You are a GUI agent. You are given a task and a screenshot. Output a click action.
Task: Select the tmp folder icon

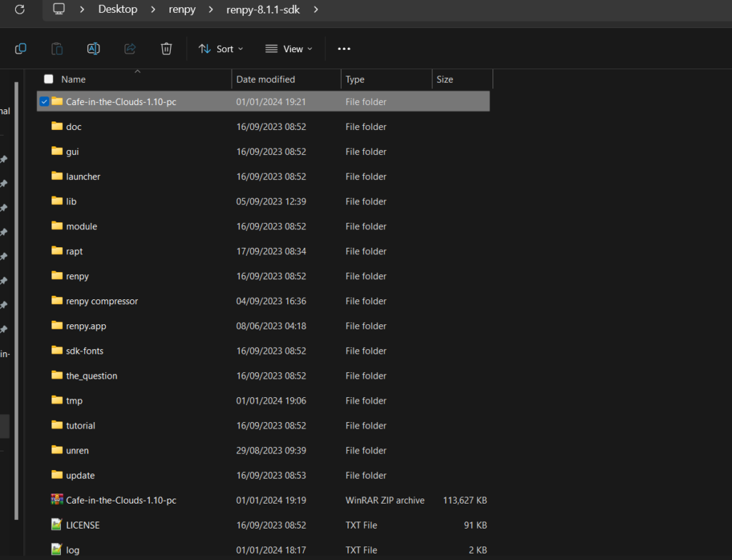(x=57, y=400)
